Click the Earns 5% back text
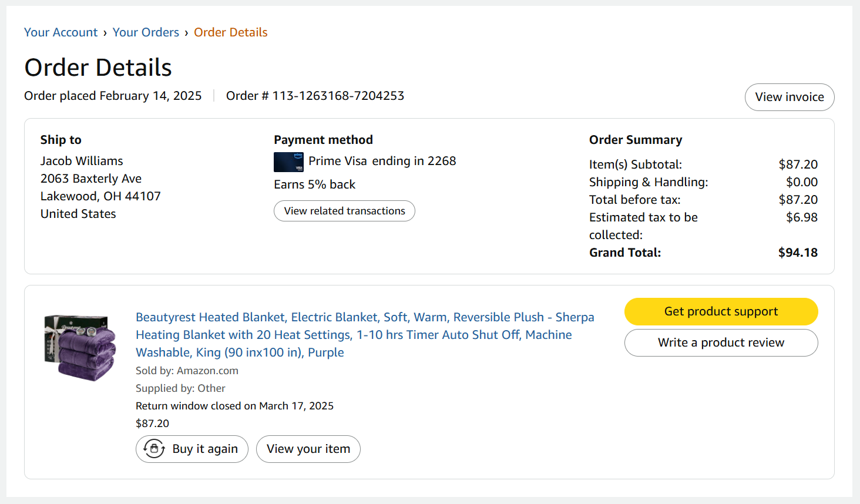 tap(315, 184)
